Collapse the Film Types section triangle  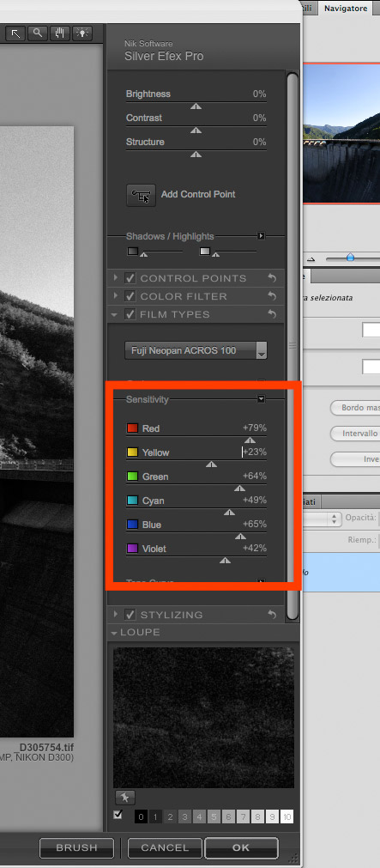point(114,314)
